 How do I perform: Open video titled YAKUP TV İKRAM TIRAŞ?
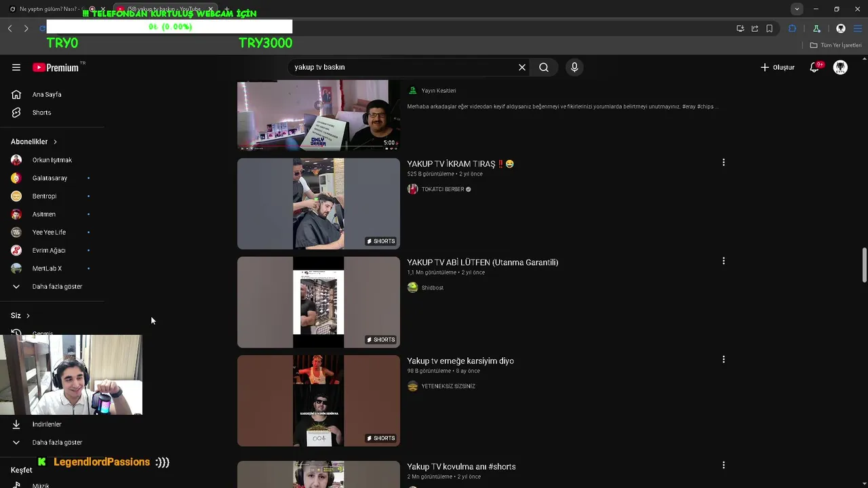[x=460, y=164]
